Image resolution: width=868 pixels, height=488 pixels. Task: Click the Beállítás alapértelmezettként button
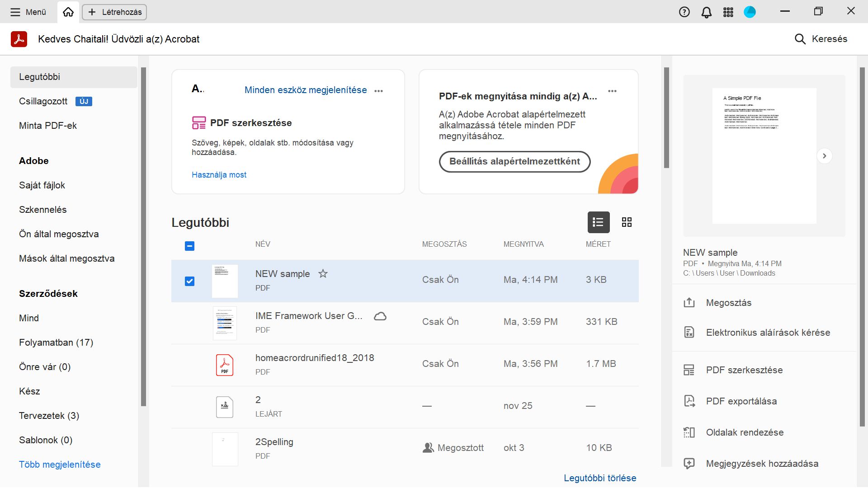pyautogui.click(x=514, y=162)
